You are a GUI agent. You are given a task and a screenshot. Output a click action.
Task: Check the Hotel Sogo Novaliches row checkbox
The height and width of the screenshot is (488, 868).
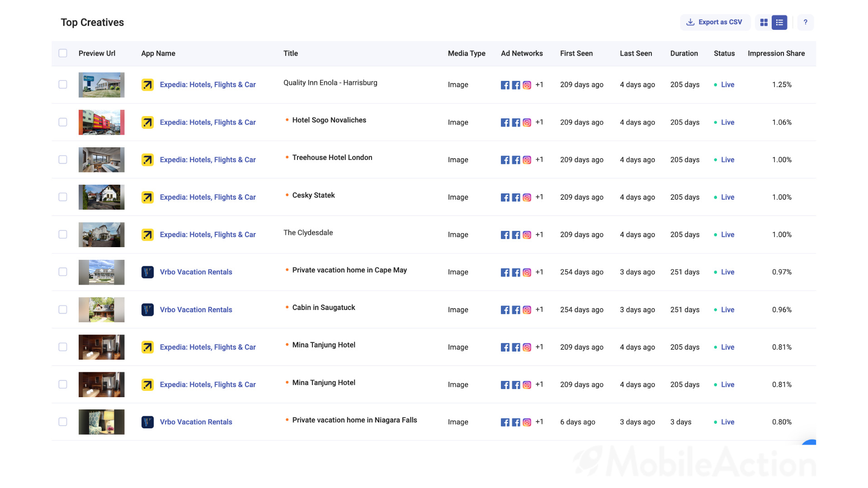point(63,122)
